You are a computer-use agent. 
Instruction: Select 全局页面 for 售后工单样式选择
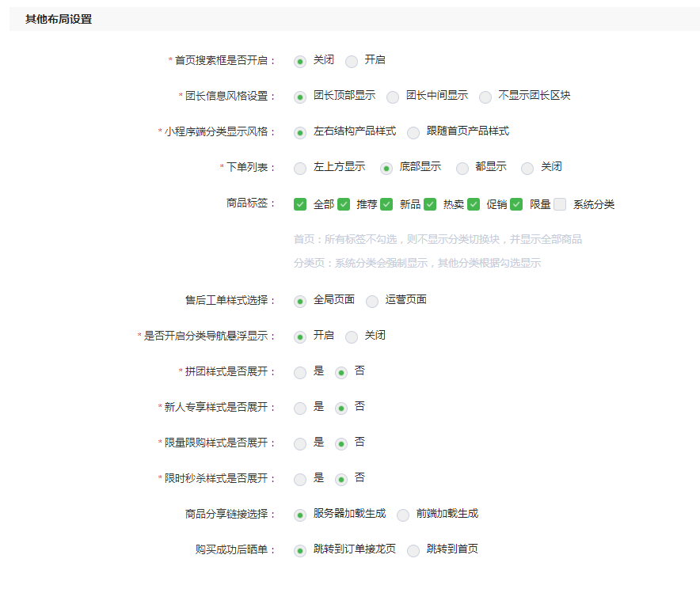[x=300, y=301]
